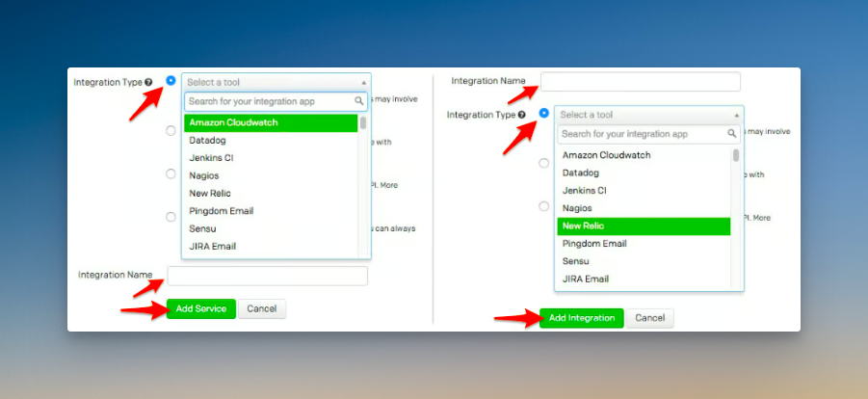Viewport: 868px width, 399px height.
Task: Open the right 'Select a tool' dropdown
Action: [649, 115]
